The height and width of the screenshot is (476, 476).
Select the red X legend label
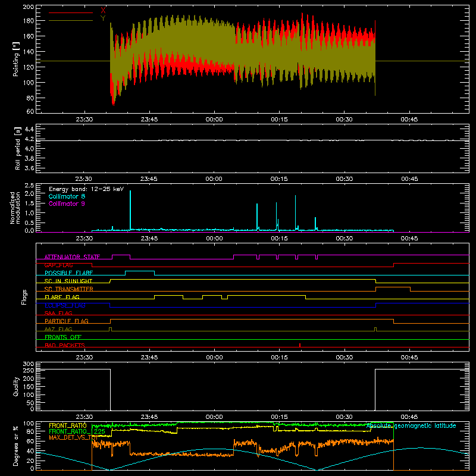point(103,11)
